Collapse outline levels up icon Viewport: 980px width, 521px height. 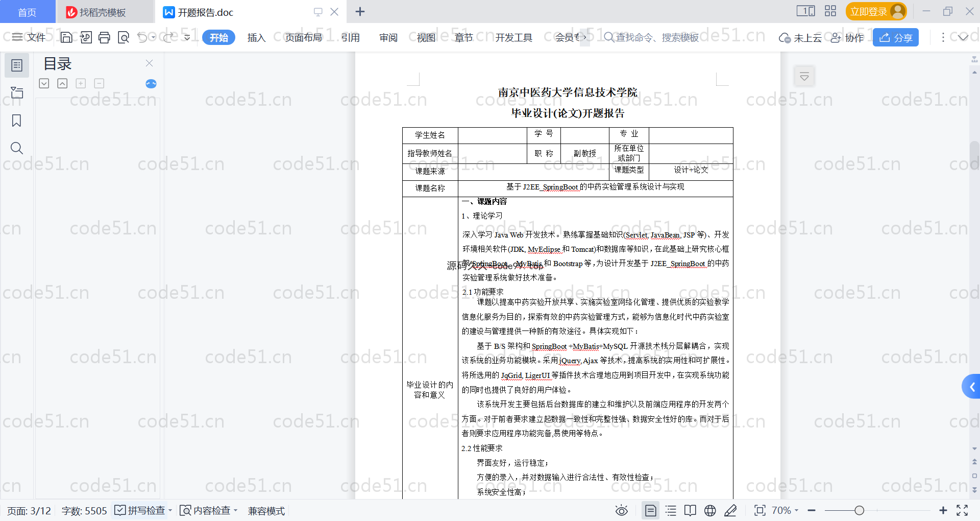(62, 83)
